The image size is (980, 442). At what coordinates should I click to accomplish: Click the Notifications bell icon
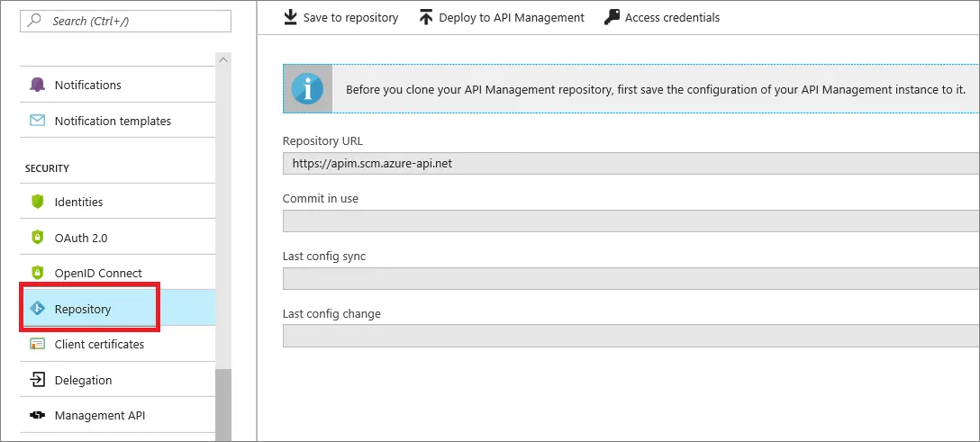37,85
